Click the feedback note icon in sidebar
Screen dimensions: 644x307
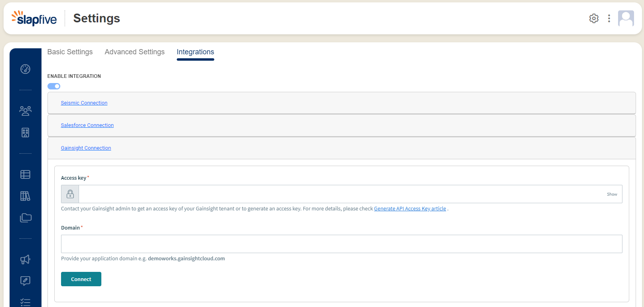[25, 281]
